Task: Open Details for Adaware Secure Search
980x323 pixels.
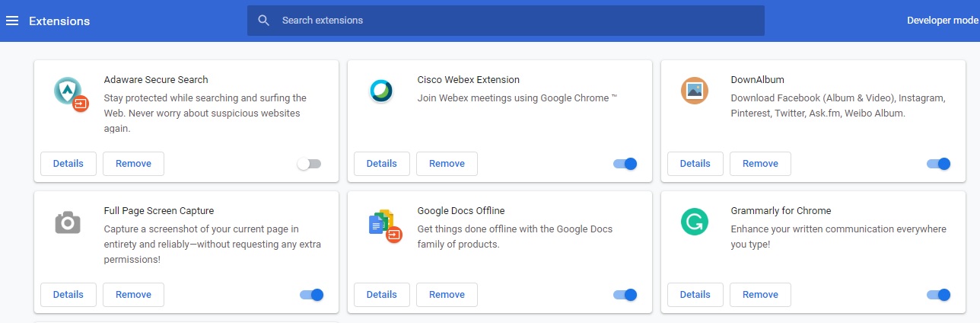Action: click(x=68, y=164)
